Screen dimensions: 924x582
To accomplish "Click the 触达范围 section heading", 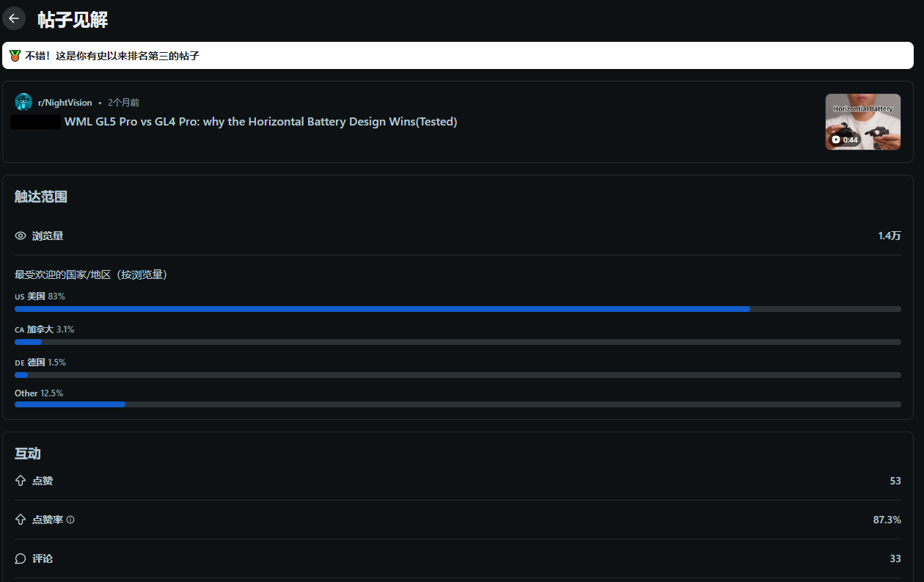I will coord(41,197).
